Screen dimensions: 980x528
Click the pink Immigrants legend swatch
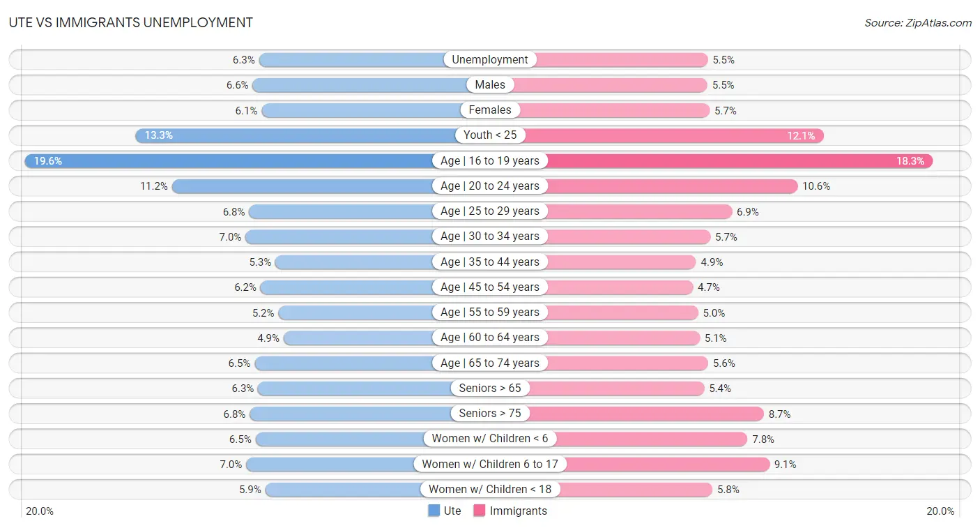pyautogui.click(x=480, y=511)
